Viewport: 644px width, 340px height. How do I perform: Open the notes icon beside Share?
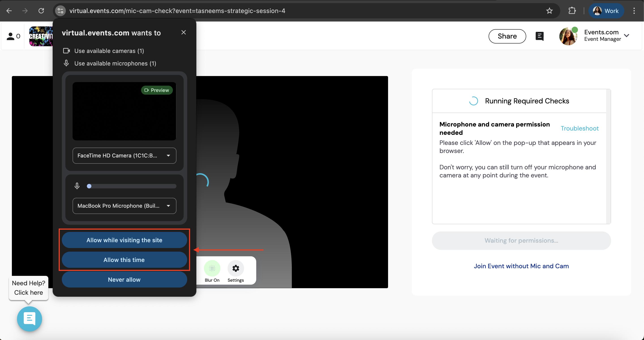(x=539, y=36)
